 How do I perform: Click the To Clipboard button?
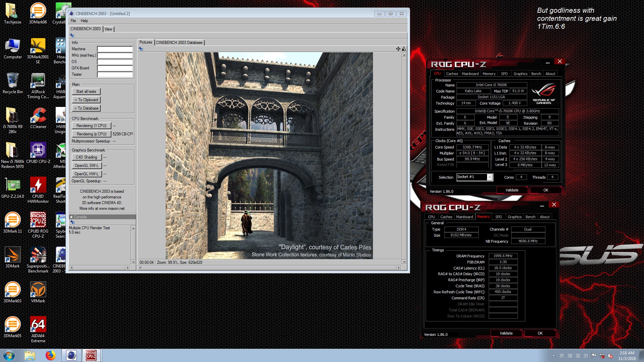[86, 100]
